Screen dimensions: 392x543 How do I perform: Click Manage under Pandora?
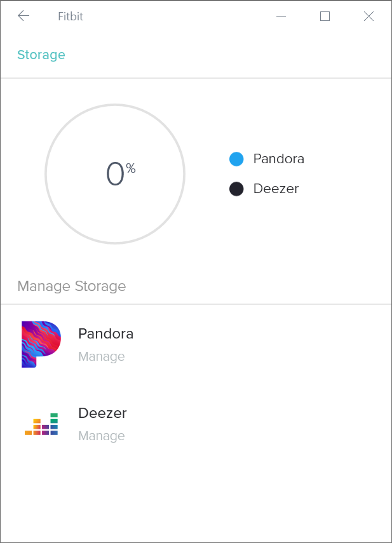tap(102, 356)
